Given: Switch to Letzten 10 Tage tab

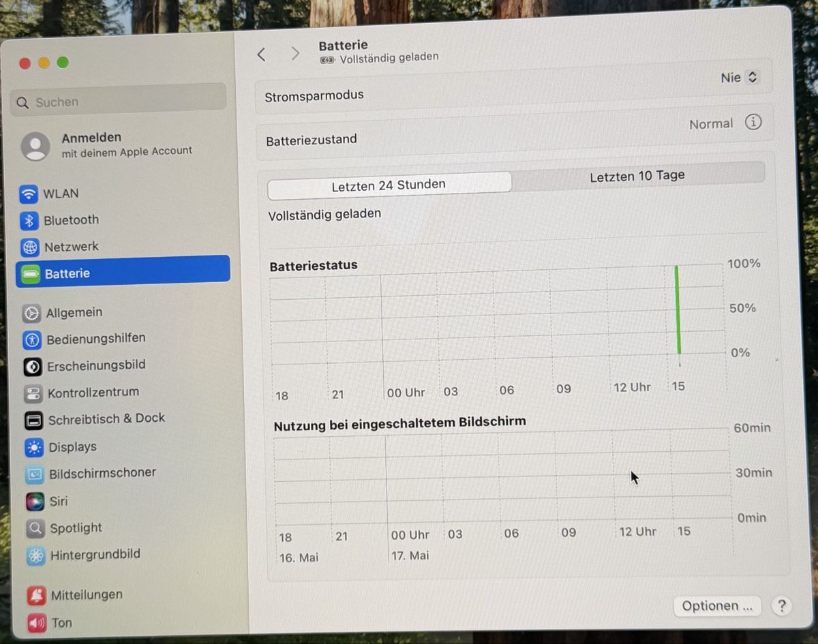Looking at the screenshot, I should click(637, 176).
